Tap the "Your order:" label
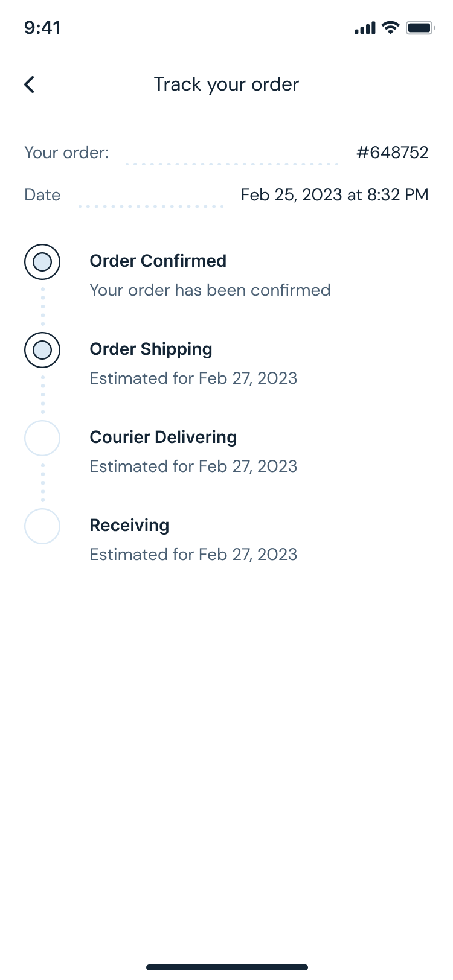Image resolution: width=453 pixels, height=980 pixels. [x=66, y=152]
